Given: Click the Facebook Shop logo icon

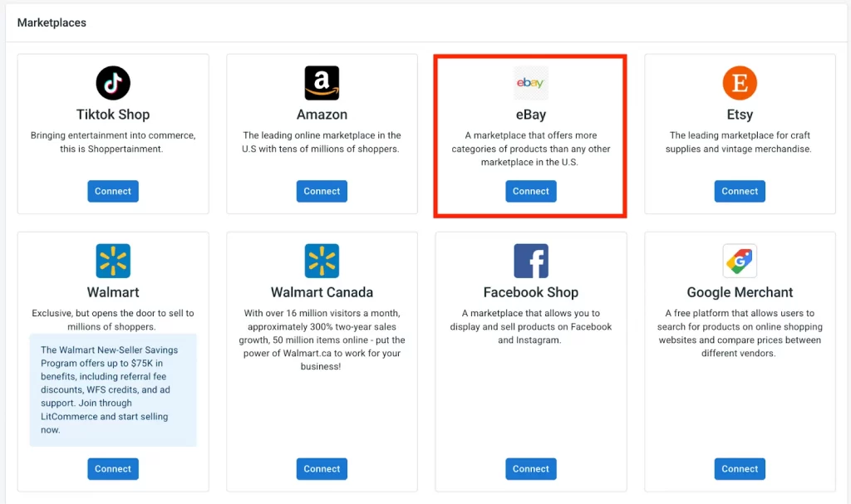Looking at the screenshot, I should tap(530, 260).
